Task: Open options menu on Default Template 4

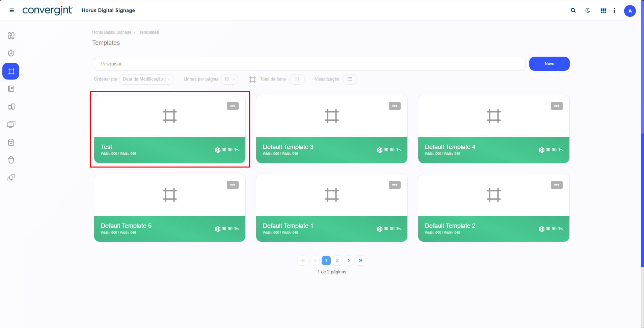Action: [557, 106]
